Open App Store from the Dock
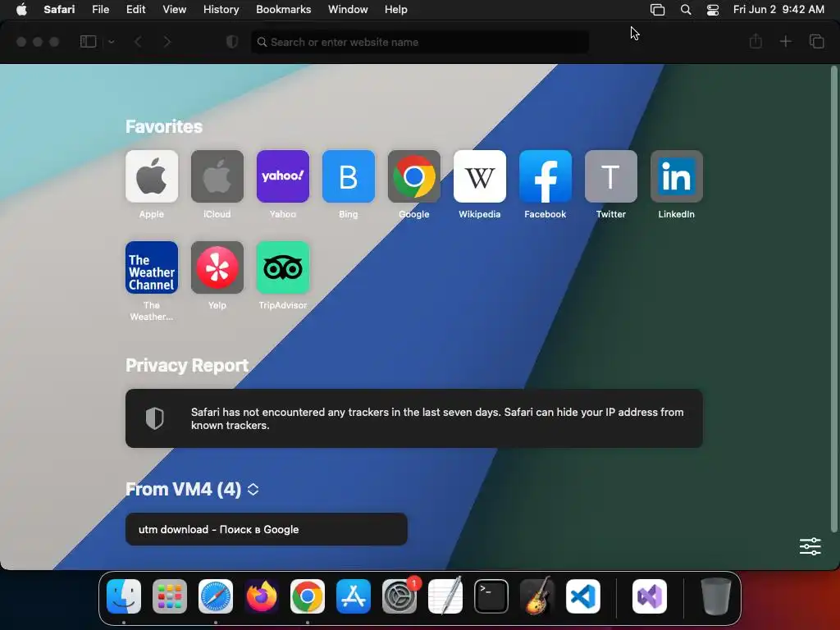The height and width of the screenshot is (630, 840). coord(354,596)
